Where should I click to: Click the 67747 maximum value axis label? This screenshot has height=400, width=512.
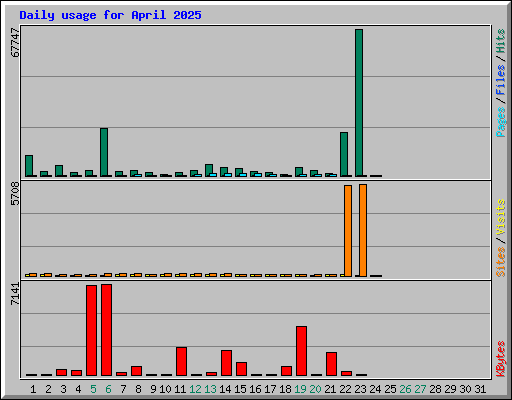pyautogui.click(x=15, y=42)
